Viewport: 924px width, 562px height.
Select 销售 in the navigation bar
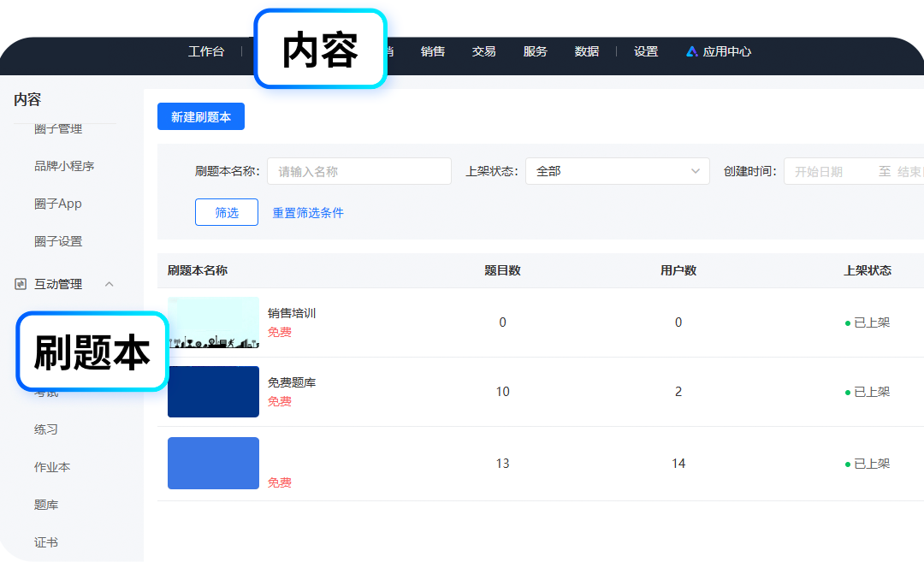coord(433,51)
